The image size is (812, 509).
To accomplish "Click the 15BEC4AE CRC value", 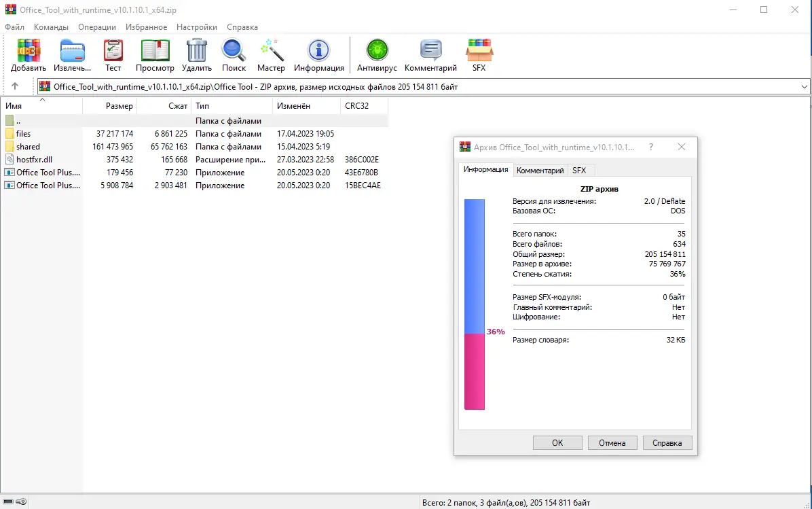I will point(363,186).
